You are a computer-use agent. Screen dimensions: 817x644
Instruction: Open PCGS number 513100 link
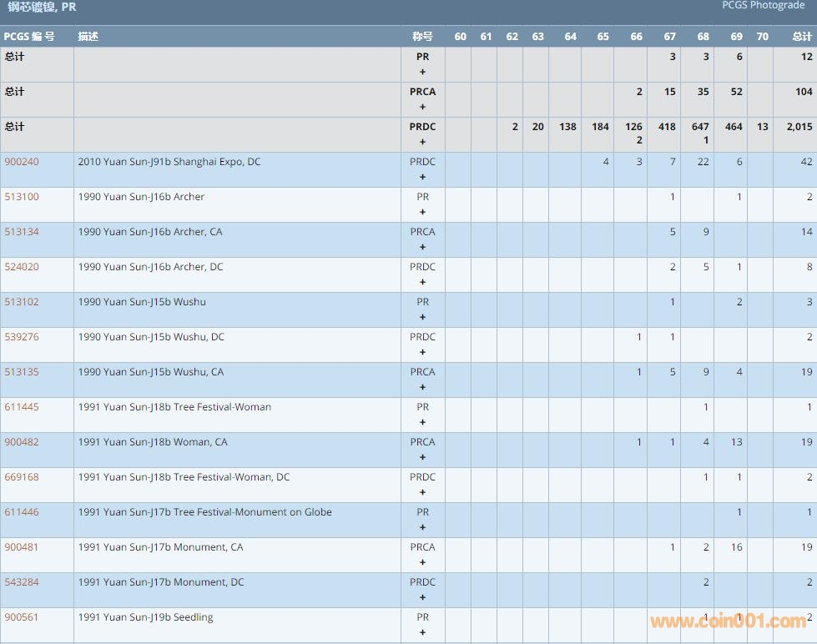point(22,197)
